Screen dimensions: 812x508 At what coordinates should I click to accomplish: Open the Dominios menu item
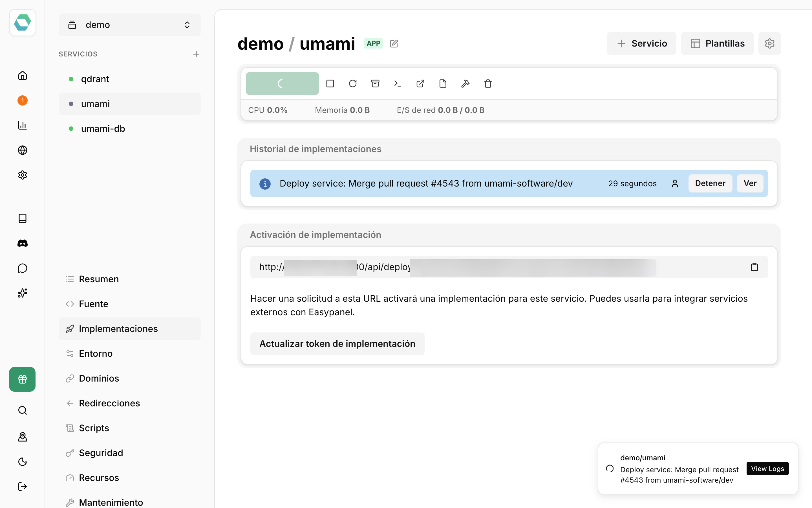point(129,379)
